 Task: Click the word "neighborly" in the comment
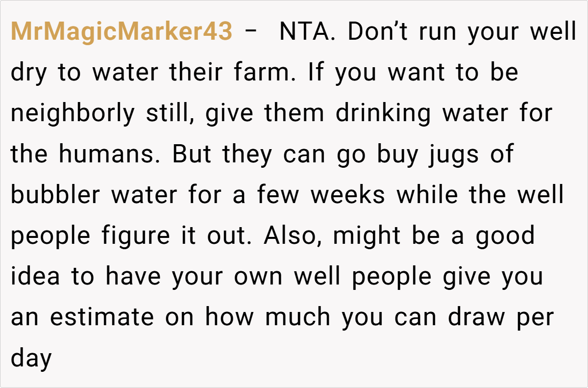[x=73, y=114]
